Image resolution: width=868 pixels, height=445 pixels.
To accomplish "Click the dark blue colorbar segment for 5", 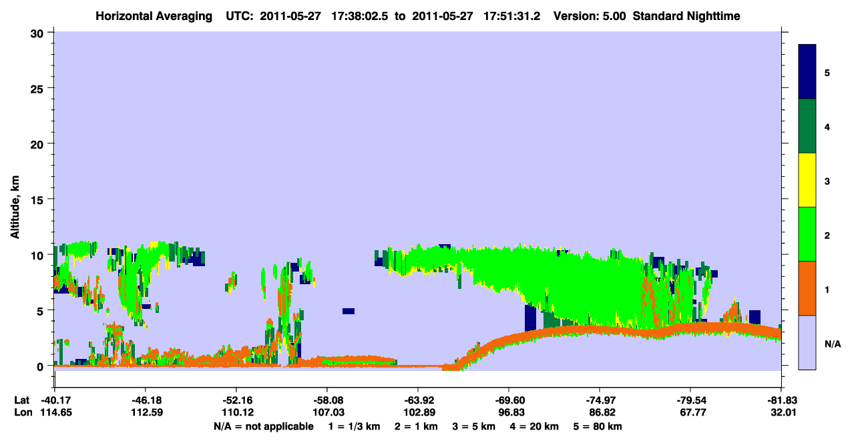I will pos(807,72).
